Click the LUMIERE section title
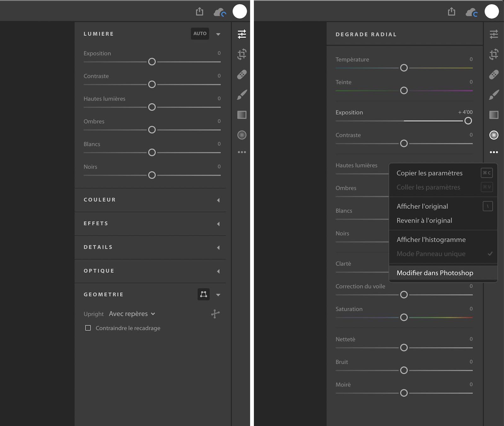Image resolution: width=504 pixels, height=426 pixels. [99, 34]
